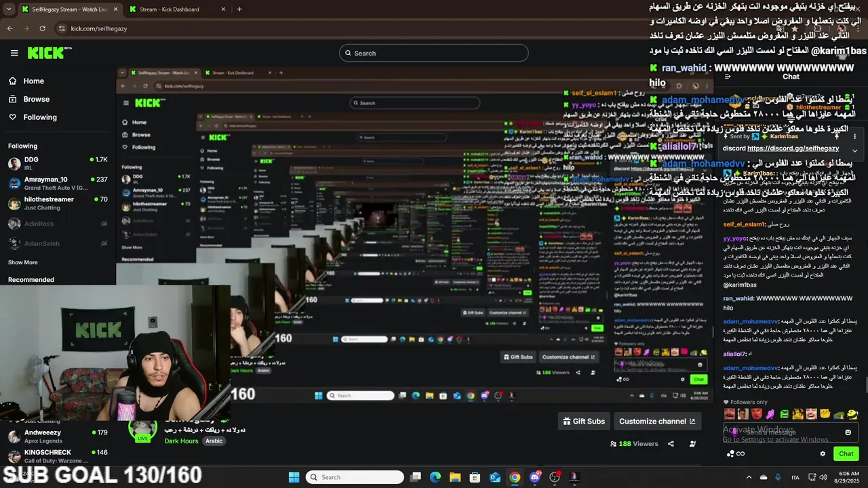Click the green KICK logo
Image resolution: width=868 pixels, height=488 pixels.
click(50, 53)
